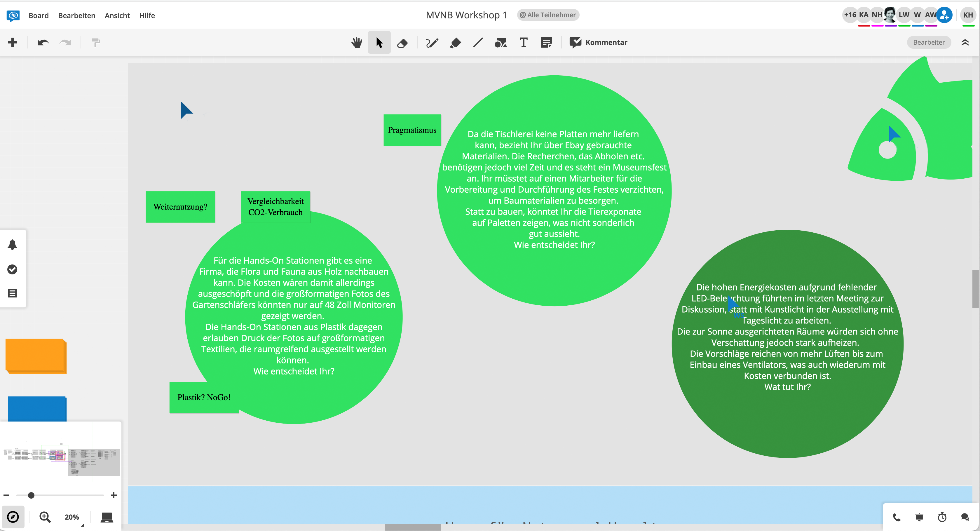Click the Bearbeiter role button
This screenshot has height=531, width=980.
929,42
